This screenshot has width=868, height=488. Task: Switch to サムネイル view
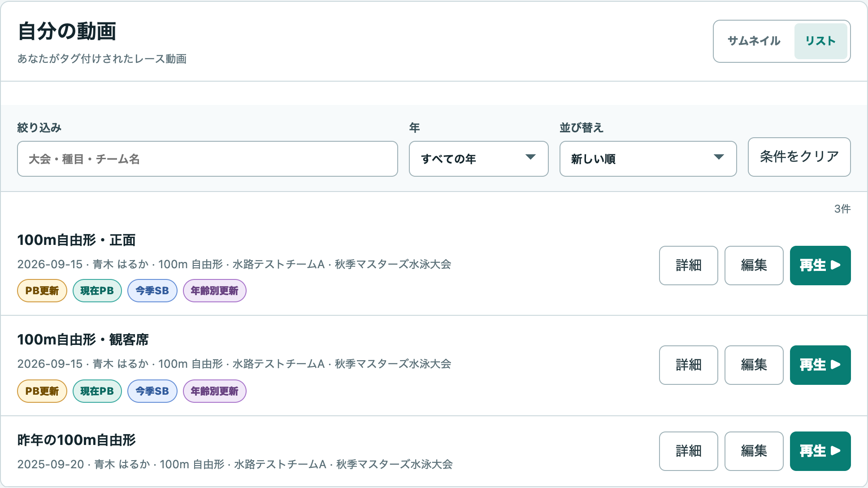[754, 41]
